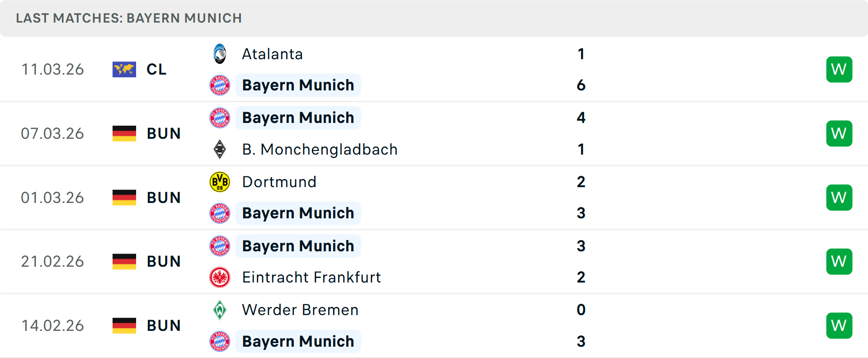Screen dimensions: 868x358
Task: Select the BUN label on the 07.03.26 row
Action: (163, 133)
